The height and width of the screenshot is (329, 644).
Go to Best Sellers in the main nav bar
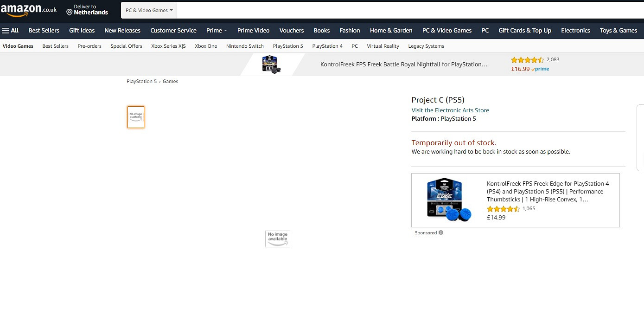tap(44, 31)
